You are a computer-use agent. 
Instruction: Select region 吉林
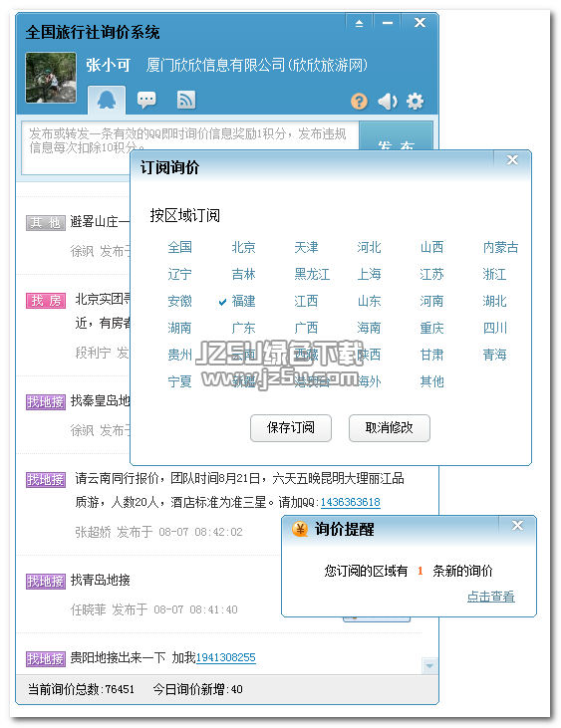[243, 274]
